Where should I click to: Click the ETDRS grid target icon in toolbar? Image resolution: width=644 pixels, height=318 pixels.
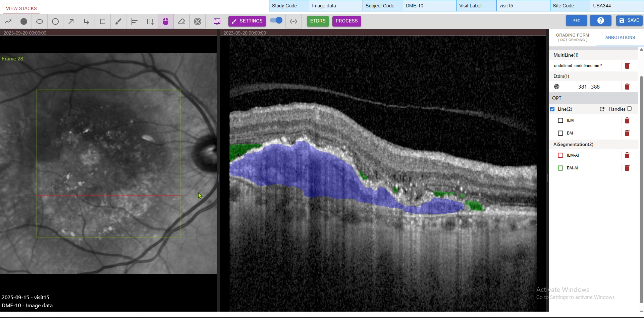[198, 21]
